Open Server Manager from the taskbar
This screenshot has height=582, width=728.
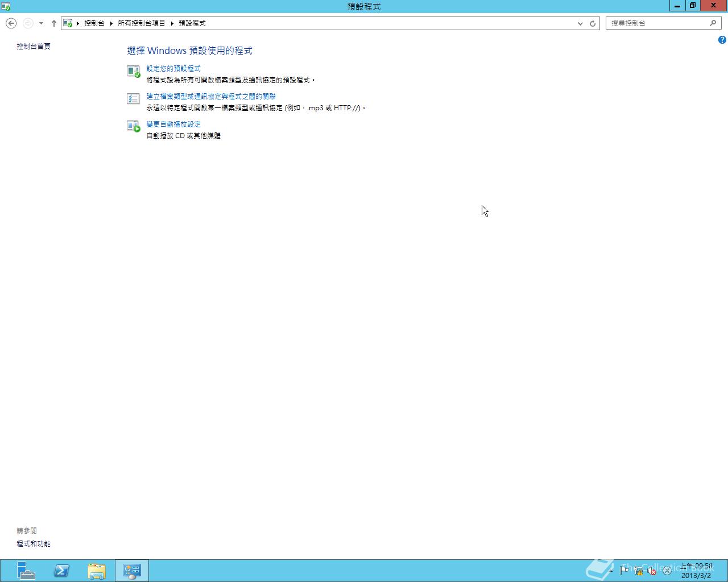click(26, 571)
